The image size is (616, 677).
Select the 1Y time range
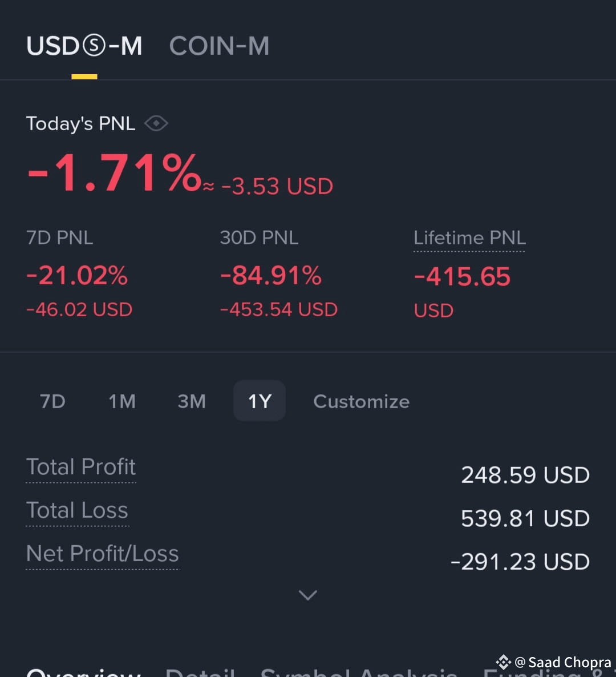260,401
